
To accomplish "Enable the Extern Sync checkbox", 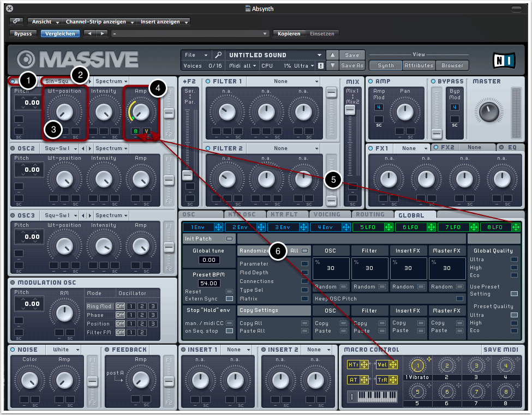I will click(x=229, y=299).
